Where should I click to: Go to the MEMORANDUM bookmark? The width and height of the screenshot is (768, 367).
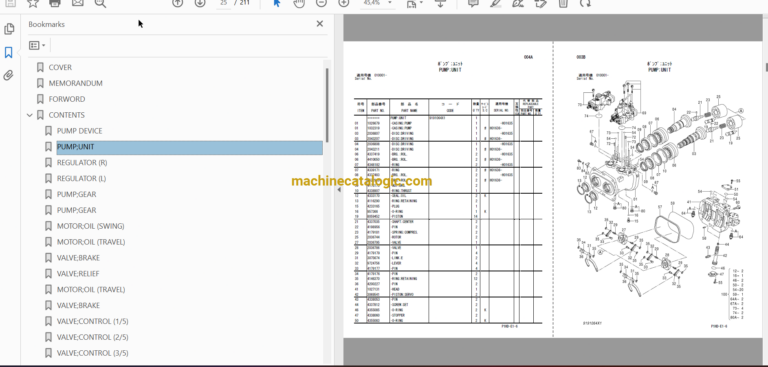coord(75,83)
